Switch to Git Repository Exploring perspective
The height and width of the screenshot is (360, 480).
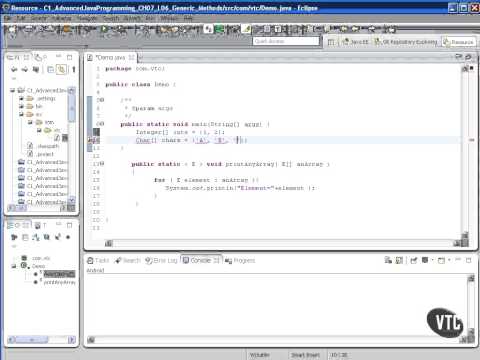point(406,42)
